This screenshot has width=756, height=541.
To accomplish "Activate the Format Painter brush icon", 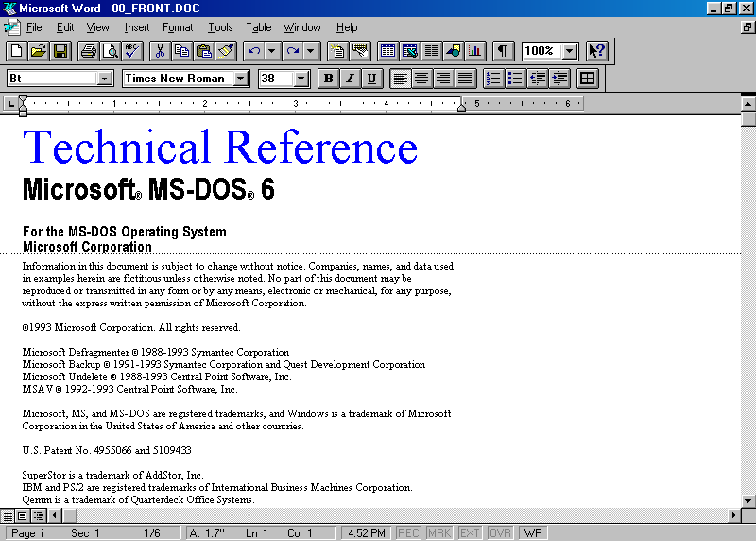I will [x=226, y=51].
